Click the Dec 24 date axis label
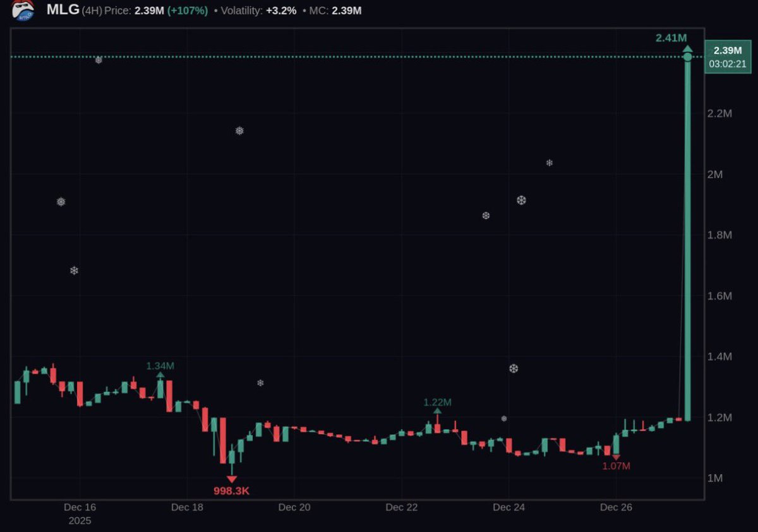This screenshot has height=532, width=758. click(509, 507)
